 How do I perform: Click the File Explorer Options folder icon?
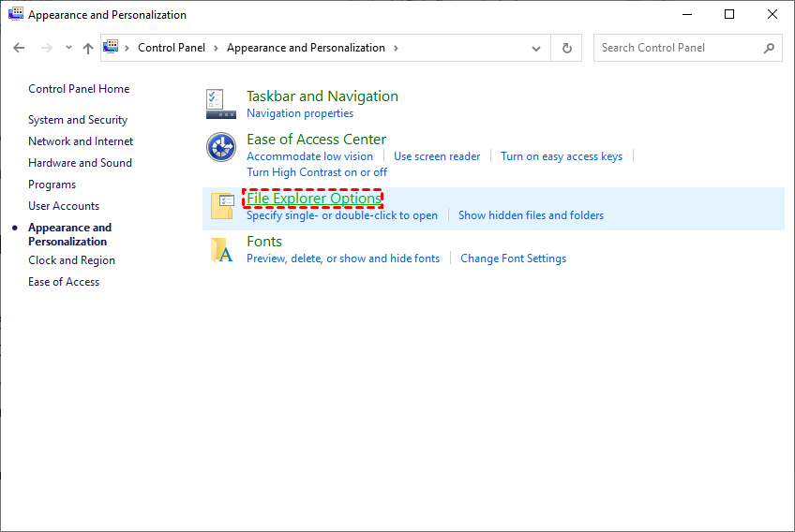click(x=222, y=206)
